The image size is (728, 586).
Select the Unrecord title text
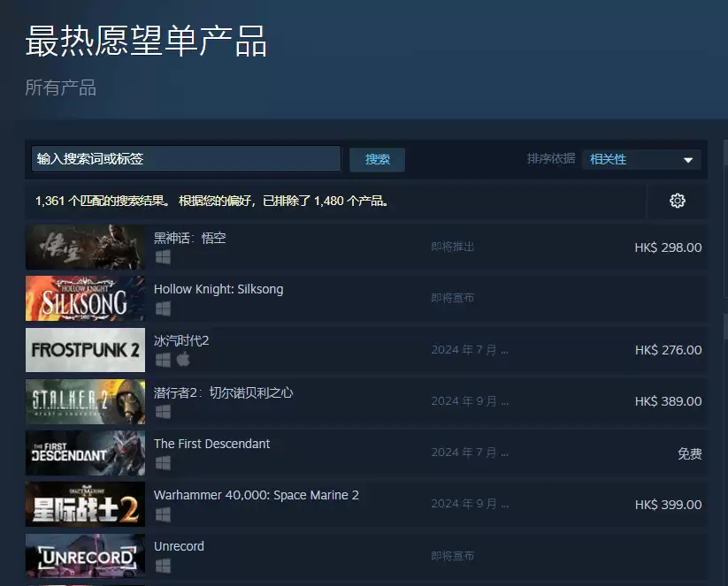point(179,546)
